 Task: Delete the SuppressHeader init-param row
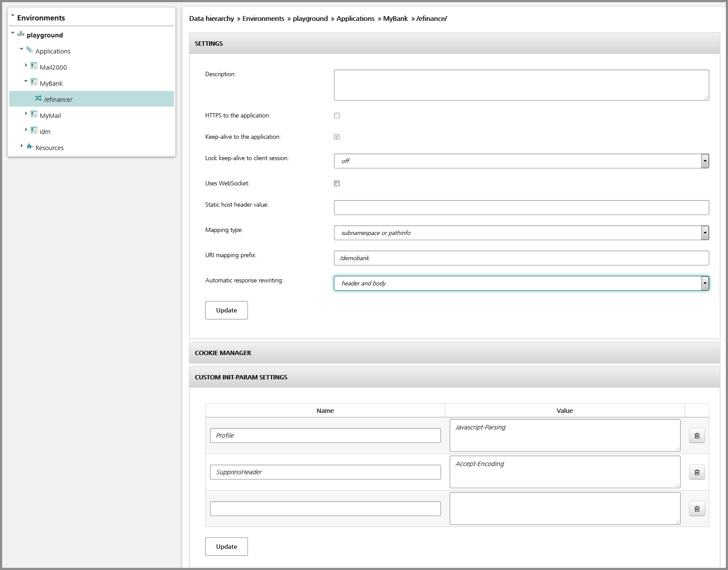click(697, 472)
